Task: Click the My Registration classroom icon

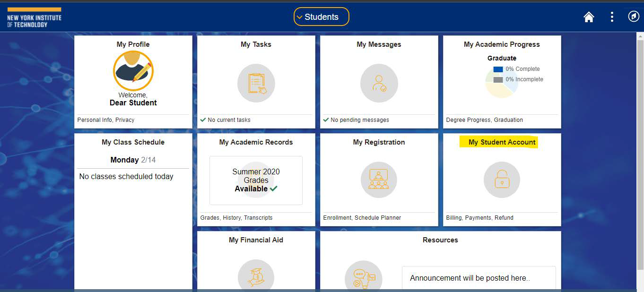Action: tap(379, 180)
